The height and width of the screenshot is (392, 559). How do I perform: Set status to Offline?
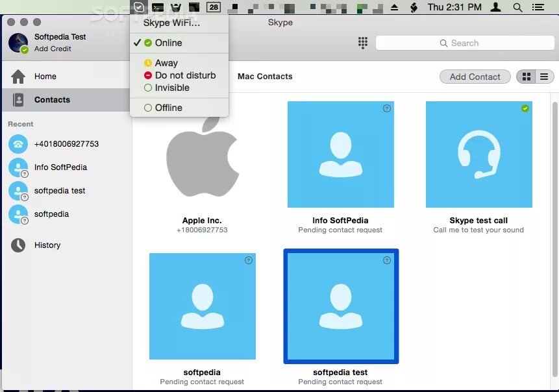pyautogui.click(x=179, y=108)
